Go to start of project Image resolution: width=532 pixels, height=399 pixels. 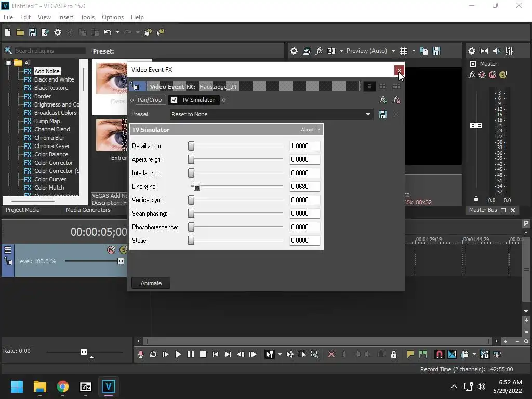[x=216, y=354]
